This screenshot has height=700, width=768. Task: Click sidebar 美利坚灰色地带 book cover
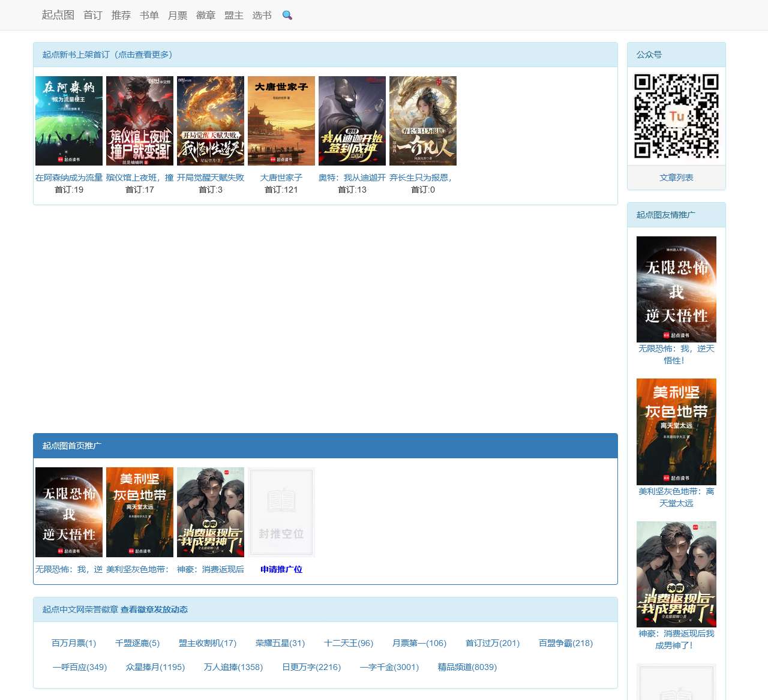(676, 431)
